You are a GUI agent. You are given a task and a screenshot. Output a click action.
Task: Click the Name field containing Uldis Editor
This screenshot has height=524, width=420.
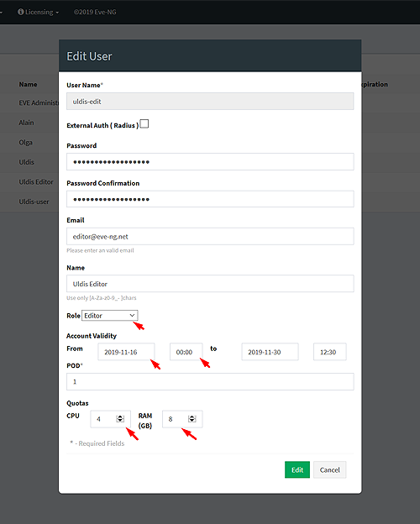coord(210,284)
